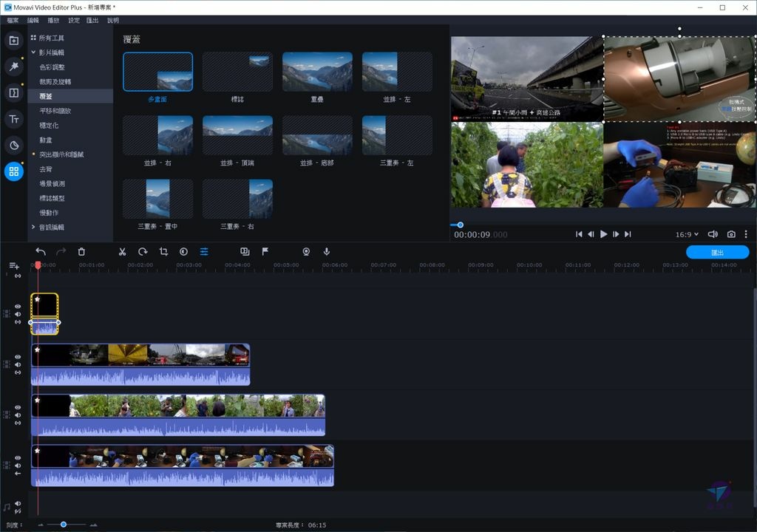Open the preview more-options menu

pos(746,234)
